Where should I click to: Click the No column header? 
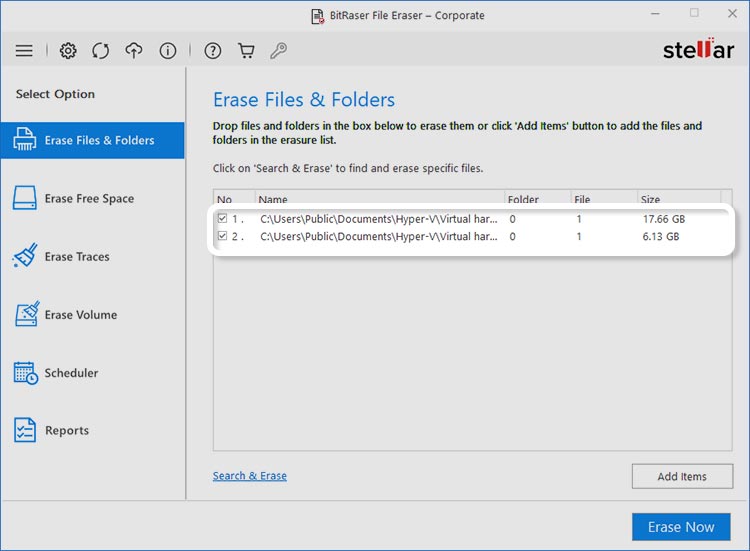(x=234, y=199)
